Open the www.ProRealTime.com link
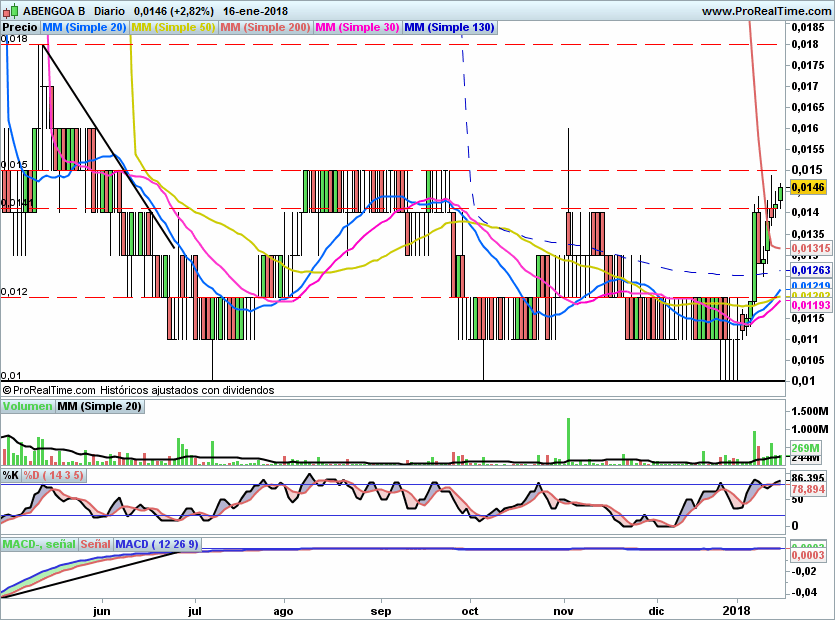This screenshot has width=835, height=620. [x=766, y=11]
